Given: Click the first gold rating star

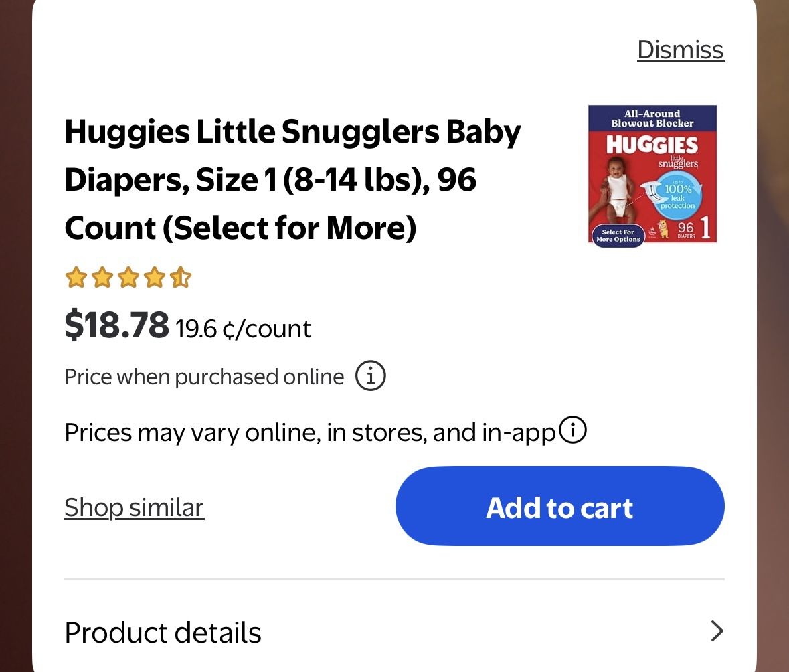Looking at the screenshot, I should pyautogui.click(x=76, y=277).
